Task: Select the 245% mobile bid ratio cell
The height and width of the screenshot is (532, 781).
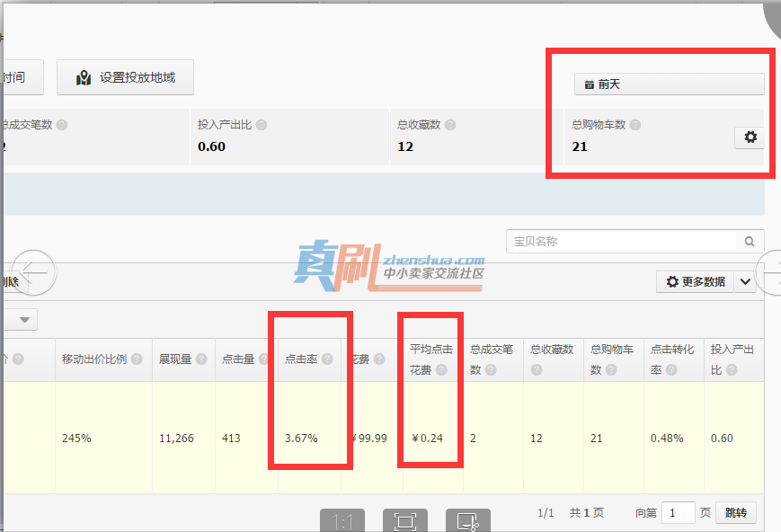Action: [76, 439]
